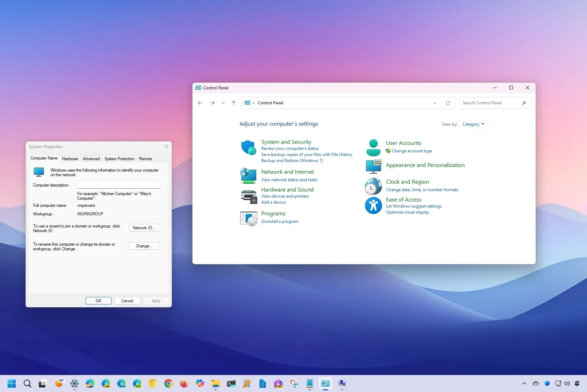Open Change date, time, or number formats

(422, 190)
